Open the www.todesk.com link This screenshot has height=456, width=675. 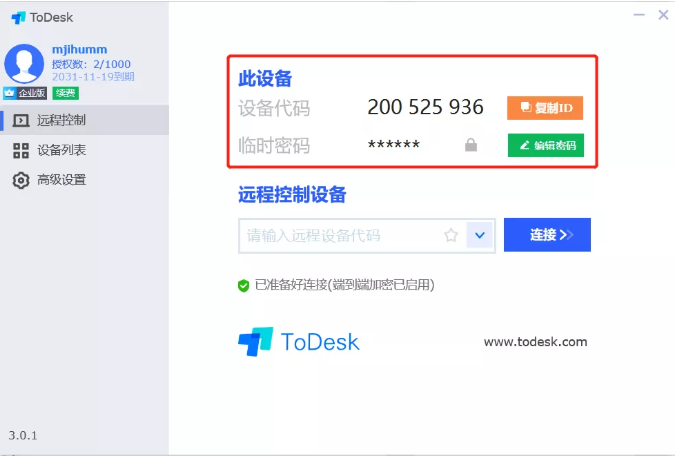coord(535,342)
